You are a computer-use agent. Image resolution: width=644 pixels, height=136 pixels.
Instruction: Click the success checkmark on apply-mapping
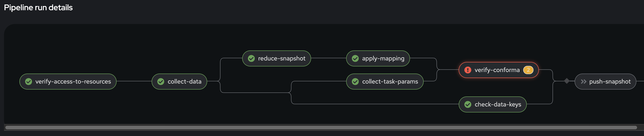pyautogui.click(x=355, y=58)
